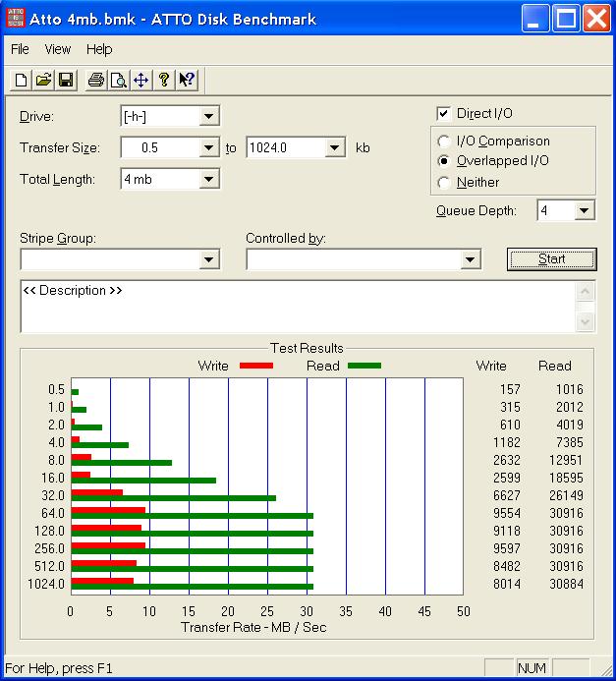This screenshot has width=616, height=681.
Task: Expand the Transfer Size end dropdown 1024.0
Action: [335, 147]
